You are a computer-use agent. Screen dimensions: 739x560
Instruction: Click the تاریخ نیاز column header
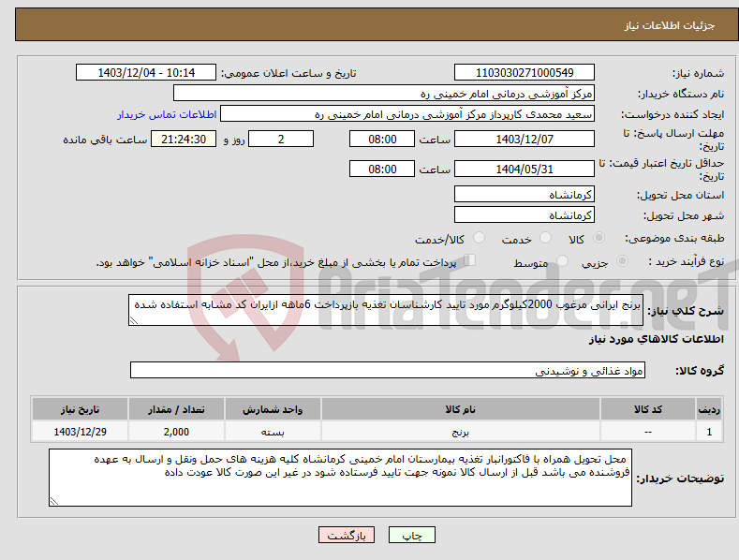coord(81,409)
